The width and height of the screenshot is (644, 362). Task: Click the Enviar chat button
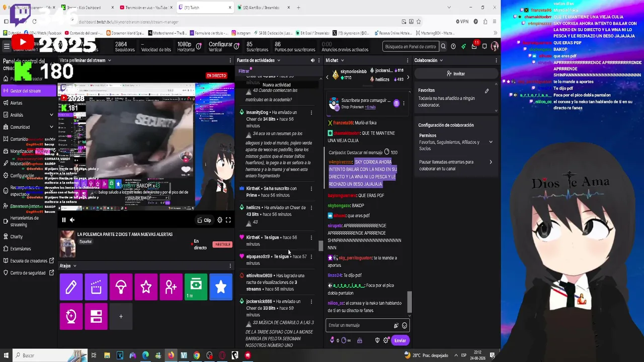pyautogui.click(x=400, y=340)
